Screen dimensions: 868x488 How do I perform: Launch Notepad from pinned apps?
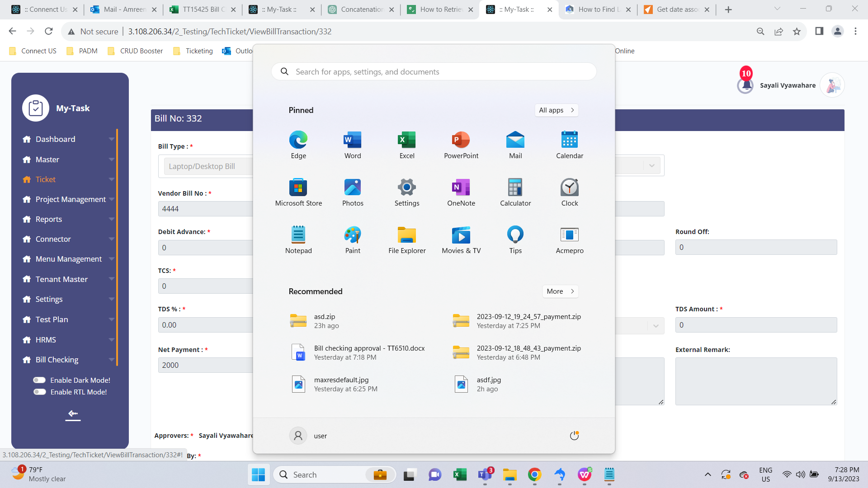pos(298,239)
